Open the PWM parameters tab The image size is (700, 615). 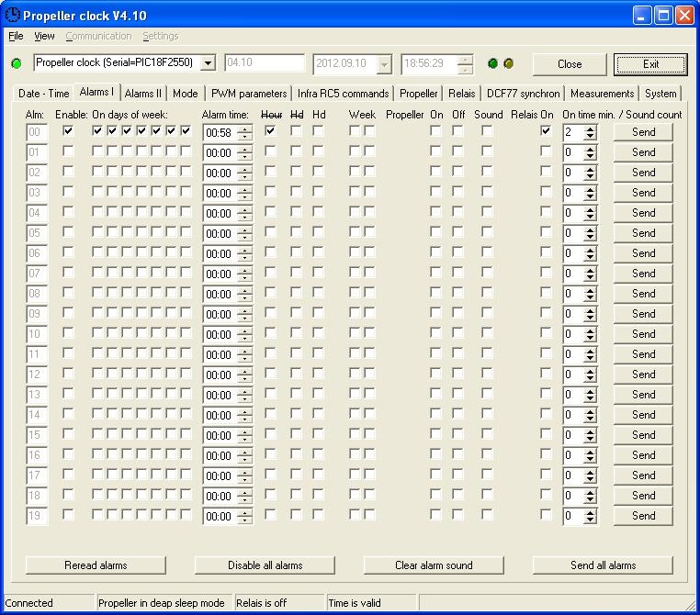[x=249, y=94]
